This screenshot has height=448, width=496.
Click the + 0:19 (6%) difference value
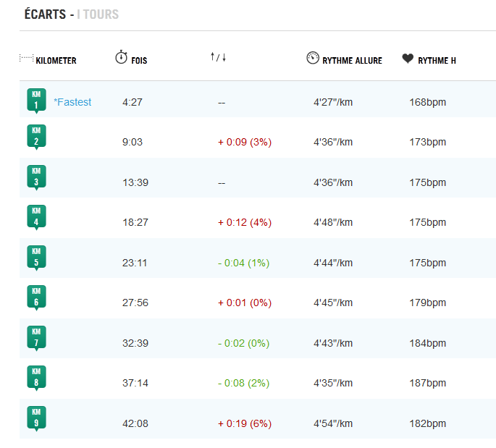(245, 423)
